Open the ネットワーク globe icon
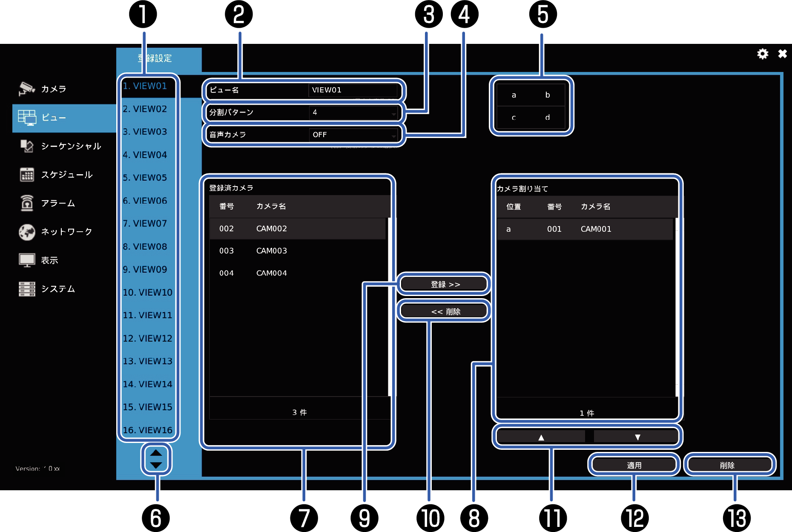The width and height of the screenshot is (792, 532). click(x=27, y=232)
